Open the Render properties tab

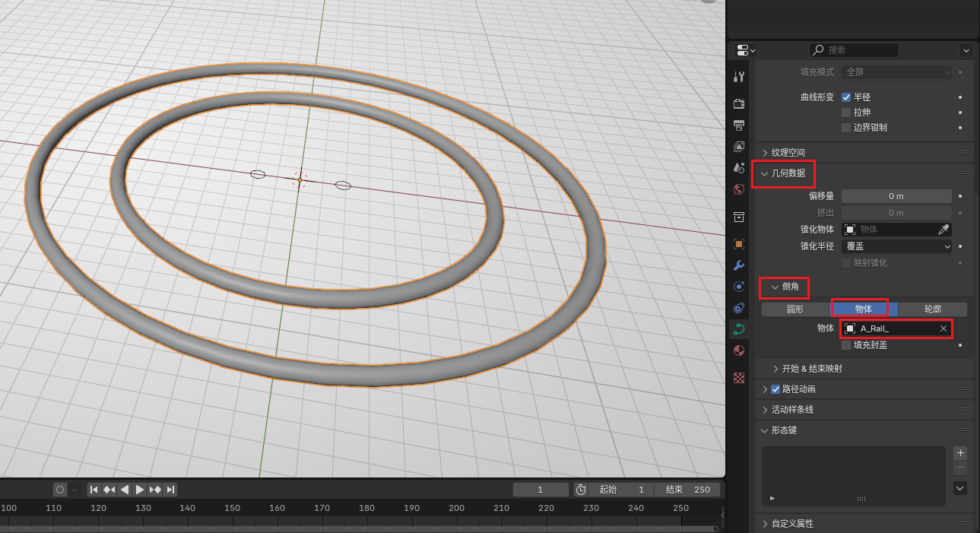click(738, 103)
